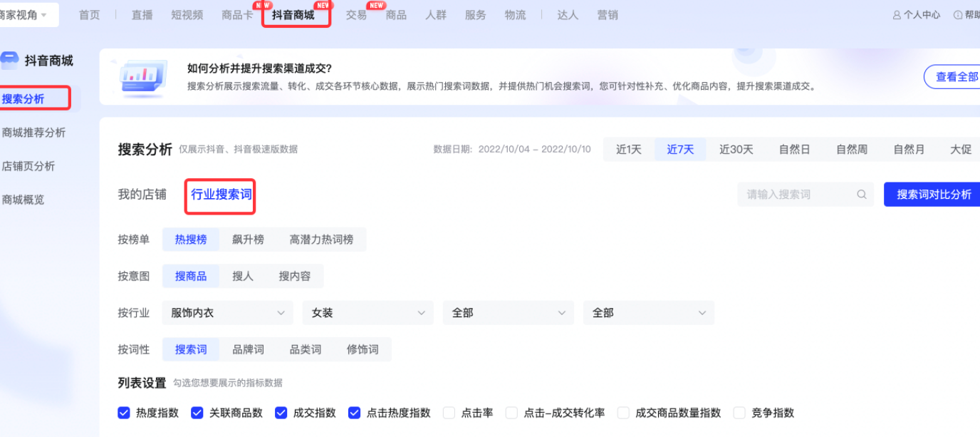Enable the 点击率 checkbox
Screen dimensions: 980x437
point(449,413)
